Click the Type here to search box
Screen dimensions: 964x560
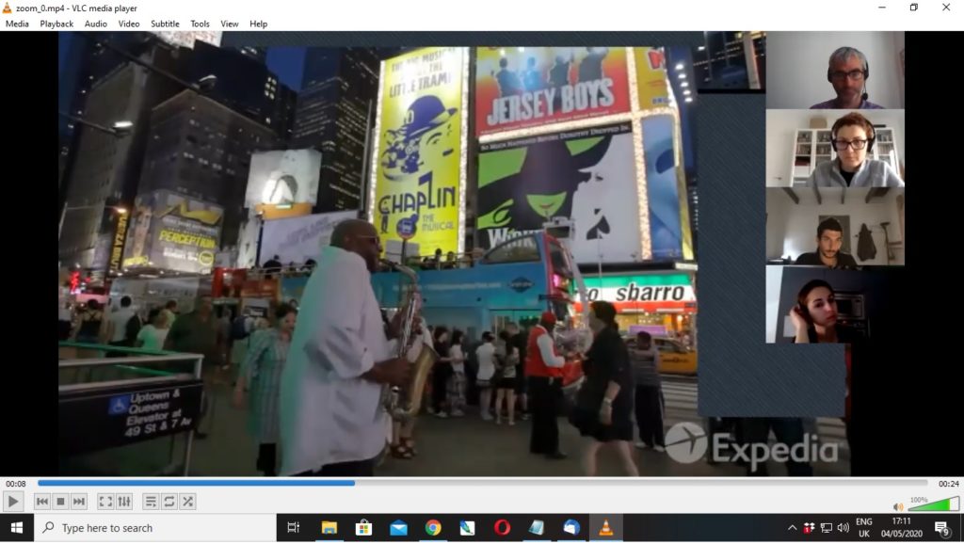[x=155, y=528]
